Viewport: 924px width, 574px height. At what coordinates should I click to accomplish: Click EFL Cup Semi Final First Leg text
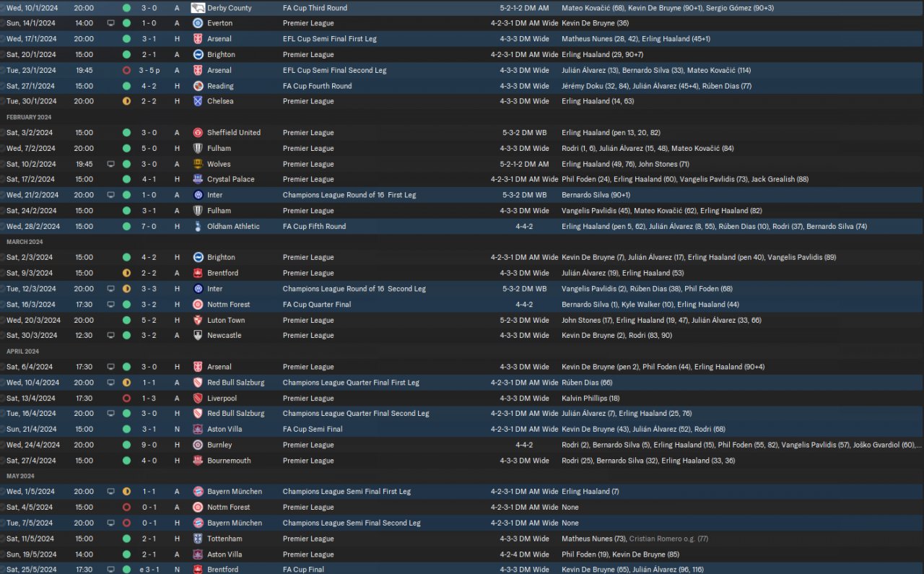[331, 39]
